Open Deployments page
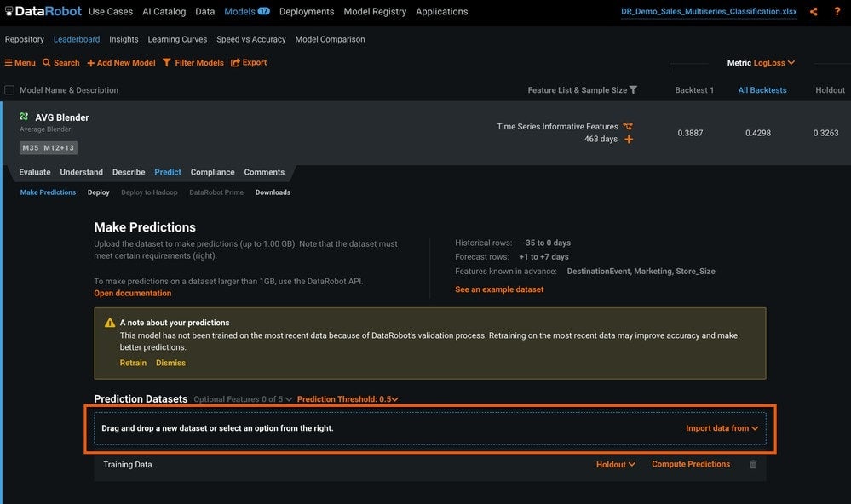The width and height of the screenshot is (851, 504). pos(307,11)
